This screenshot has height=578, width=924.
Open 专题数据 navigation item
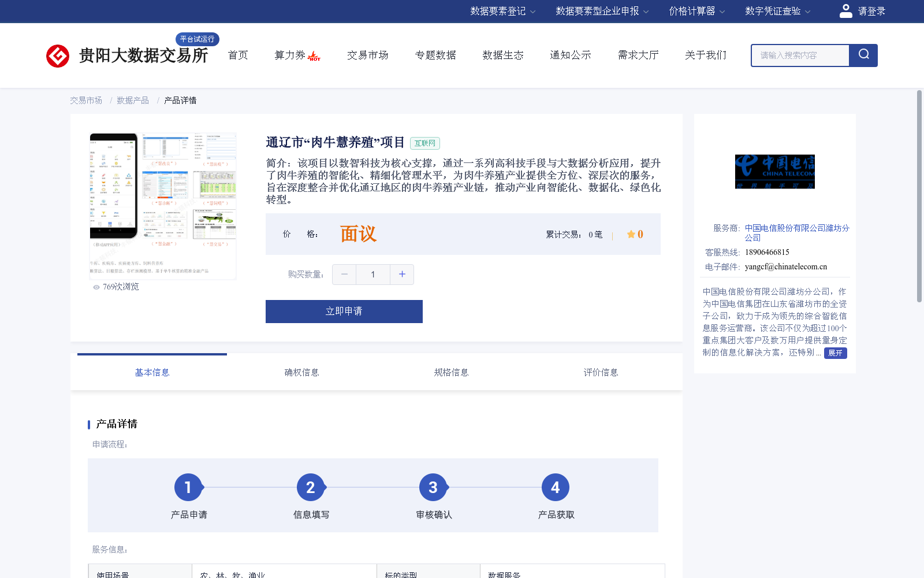pos(435,55)
